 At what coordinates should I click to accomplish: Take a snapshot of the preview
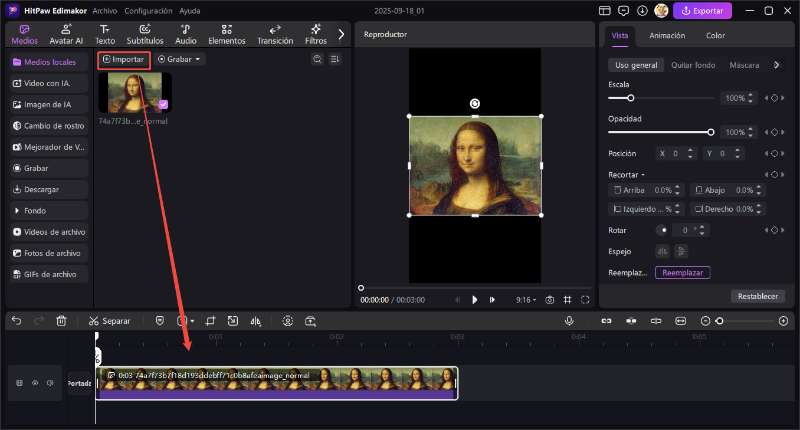(549, 300)
